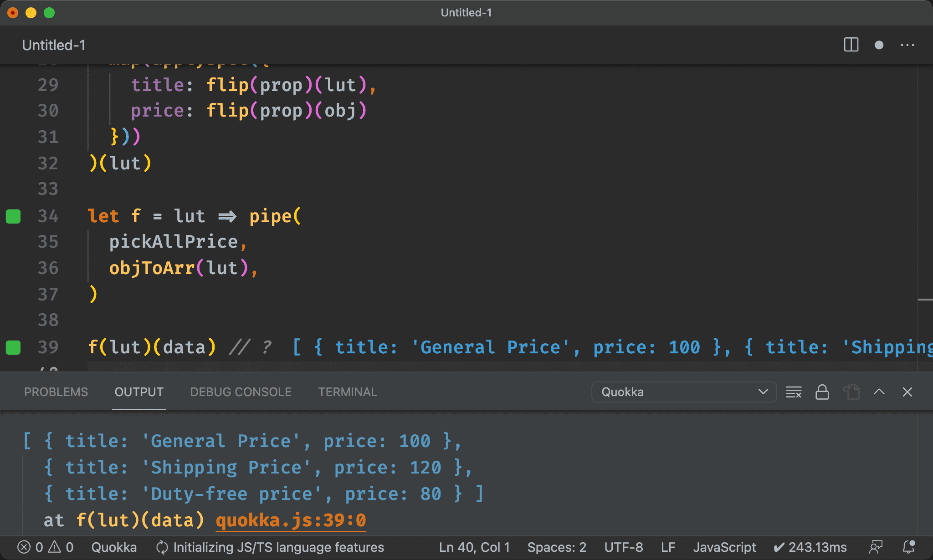Follow the quokka.js:39:0 link
This screenshot has width=933, height=560.
tap(291, 520)
